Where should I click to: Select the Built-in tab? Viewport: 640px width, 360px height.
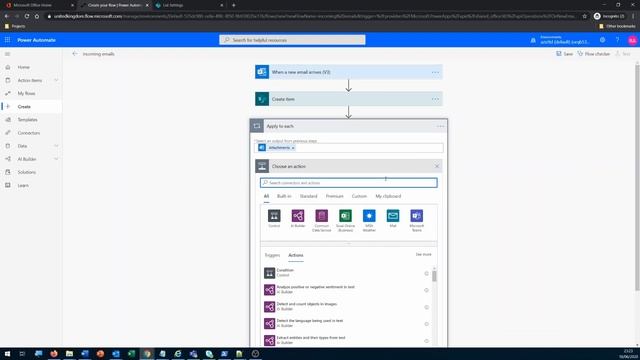(x=284, y=196)
